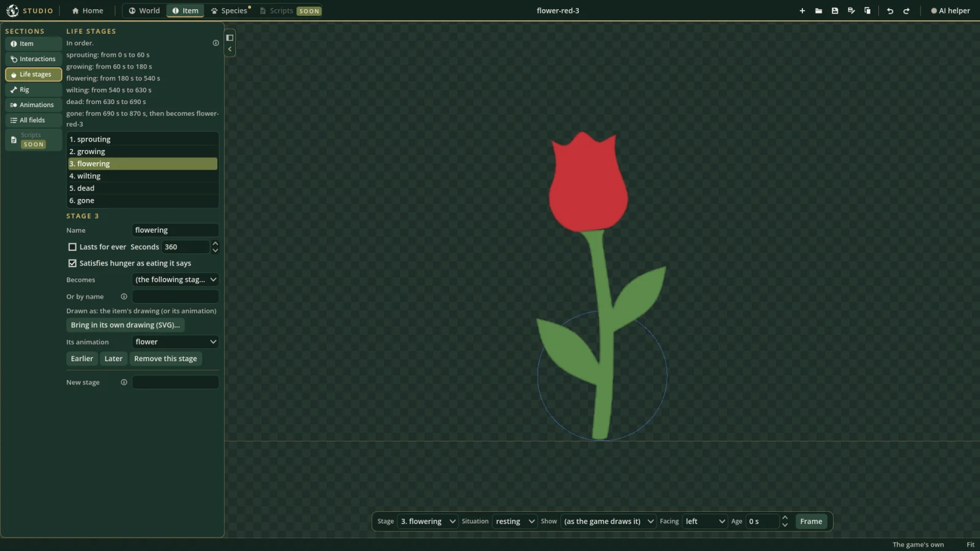Switch to the Species tab

coord(230,11)
